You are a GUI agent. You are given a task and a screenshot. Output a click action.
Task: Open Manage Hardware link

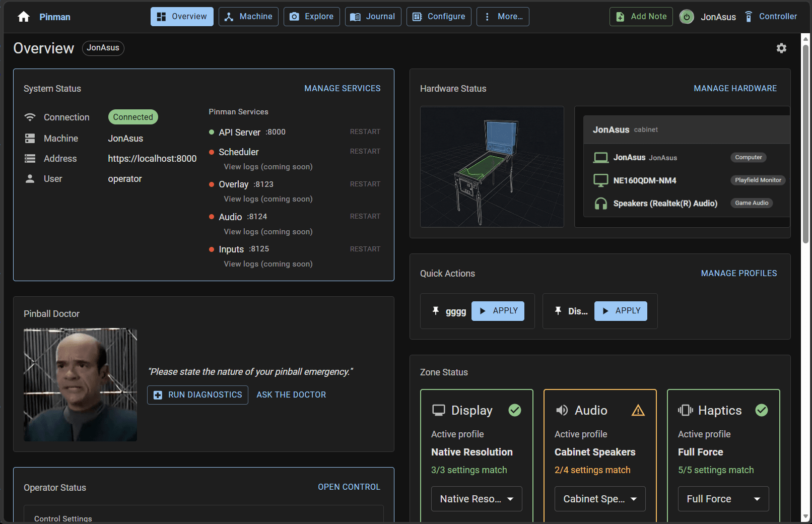click(x=735, y=88)
